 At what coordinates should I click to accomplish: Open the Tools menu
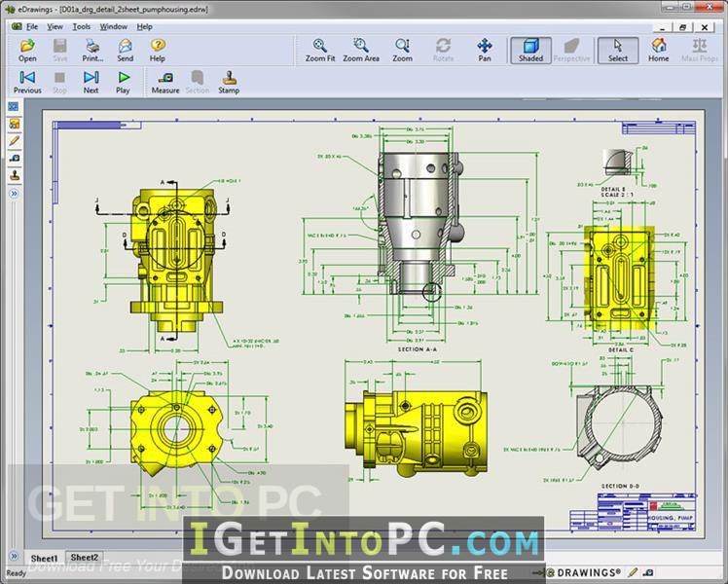click(x=81, y=27)
